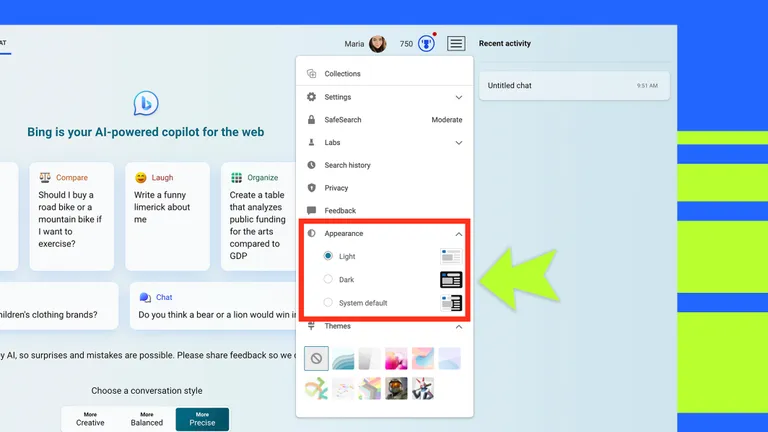Image resolution: width=768 pixels, height=432 pixels.
Task: Click the Labs flask icon
Action: 311,142
